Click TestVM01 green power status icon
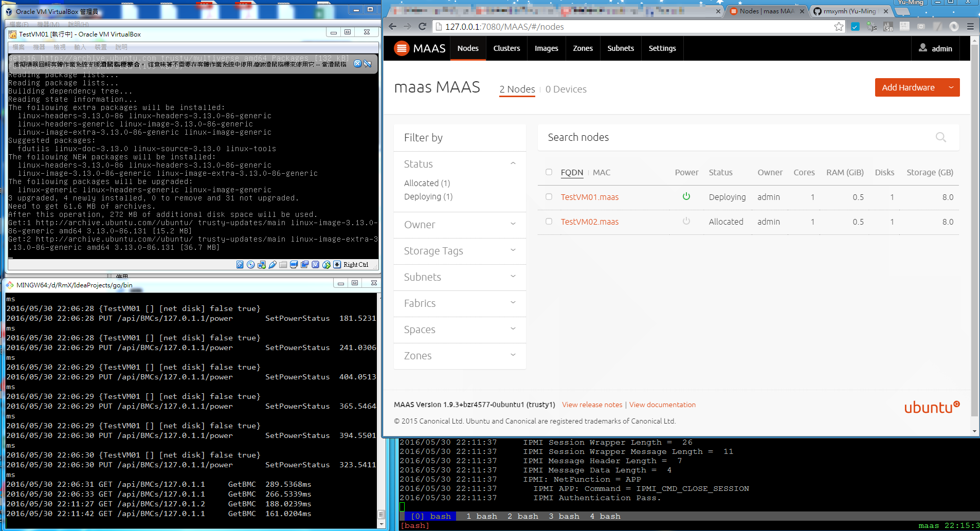Viewport: 980px width, 531px height. 686,196
